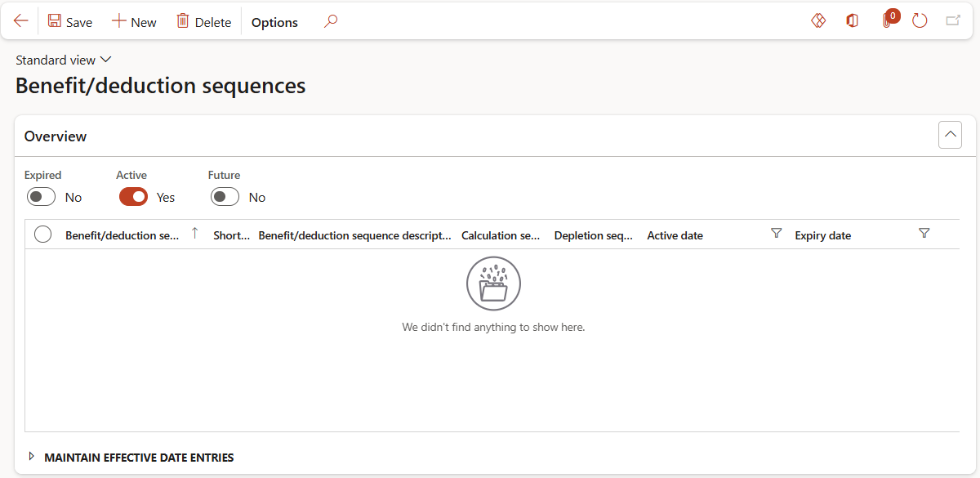This screenshot has height=478, width=980.
Task: Open the Options menu
Action: (x=274, y=22)
